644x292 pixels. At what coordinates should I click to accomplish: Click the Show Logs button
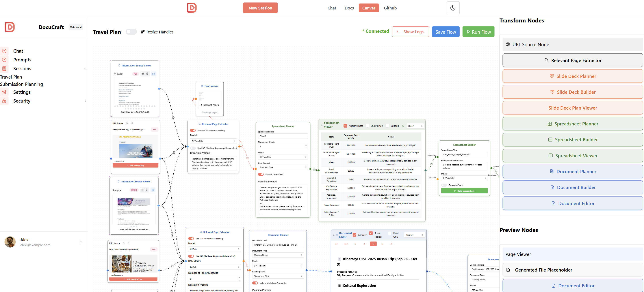point(410,32)
